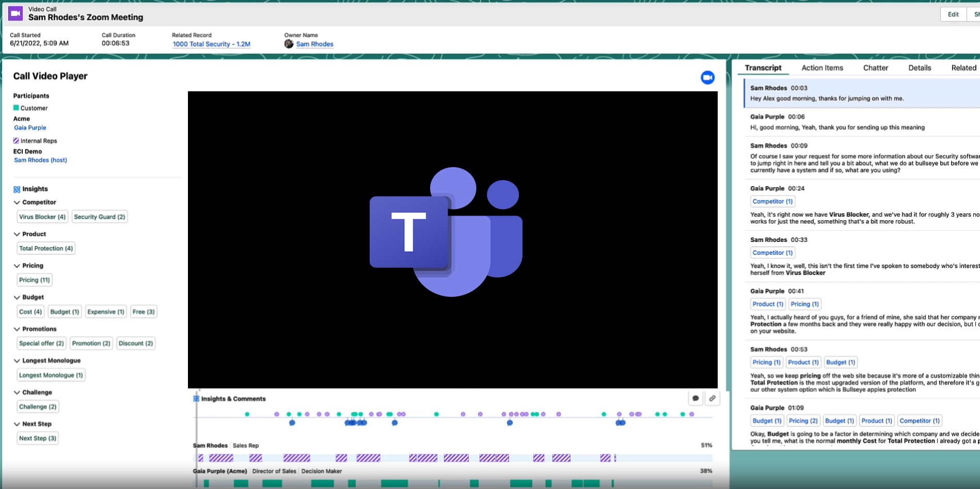Viewport: 980px width, 489px height.
Task: Select the Expensive (1) insight tag
Action: click(106, 312)
